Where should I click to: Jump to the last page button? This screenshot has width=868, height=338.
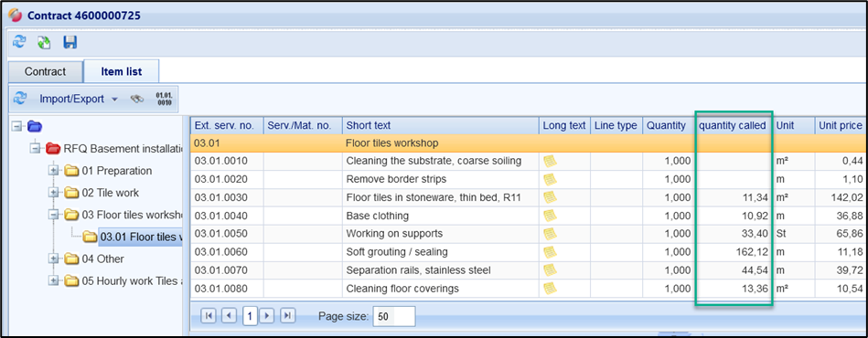pyautogui.click(x=287, y=316)
